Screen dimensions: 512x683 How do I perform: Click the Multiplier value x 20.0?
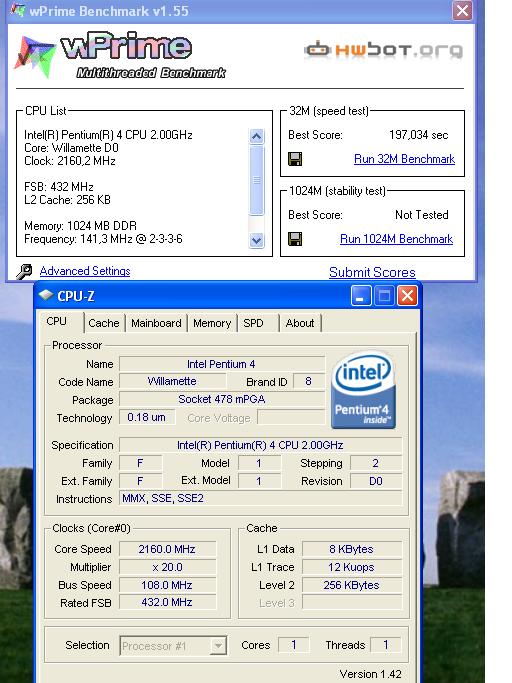pyautogui.click(x=167, y=567)
